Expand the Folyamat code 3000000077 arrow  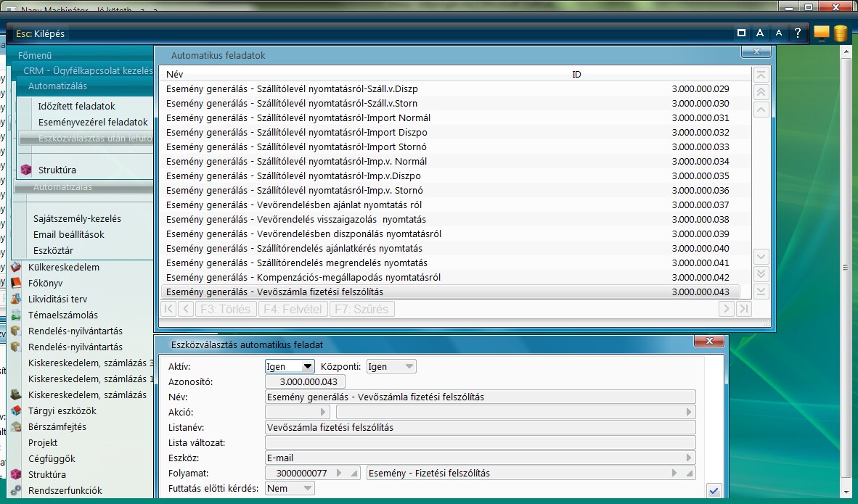click(x=339, y=474)
